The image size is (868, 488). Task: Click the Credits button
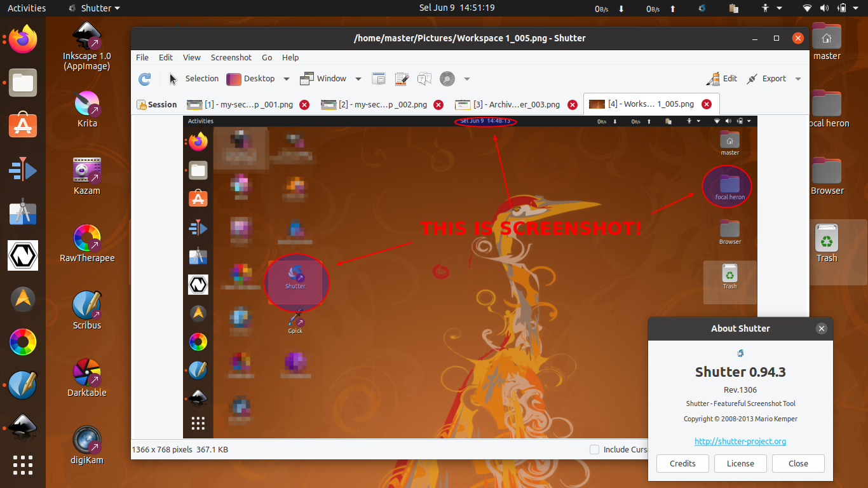point(682,463)
